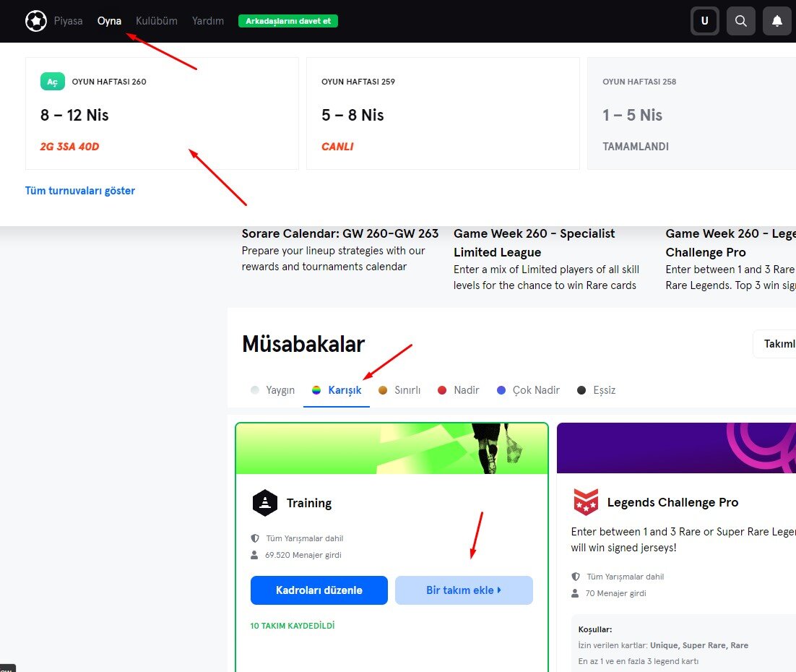The image size is (796, 672).
Task: Switch to the Sınırlı tab
Action: pos(399,390)
